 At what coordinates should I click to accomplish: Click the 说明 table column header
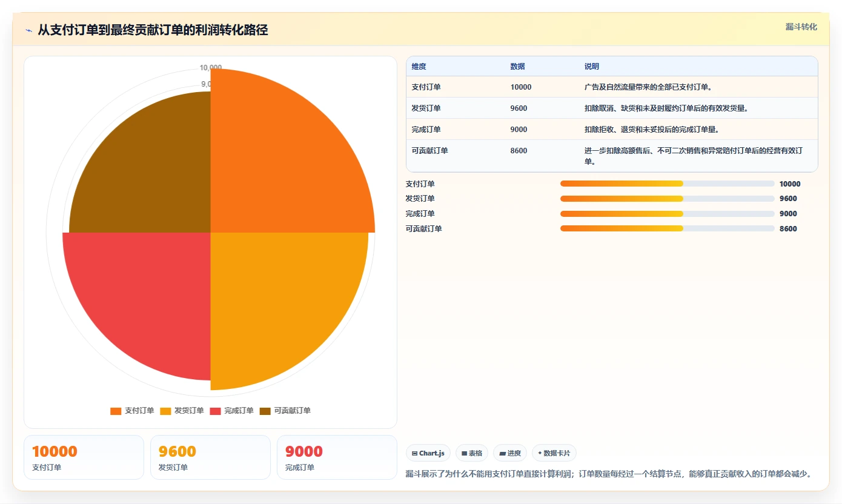point(591,67)
